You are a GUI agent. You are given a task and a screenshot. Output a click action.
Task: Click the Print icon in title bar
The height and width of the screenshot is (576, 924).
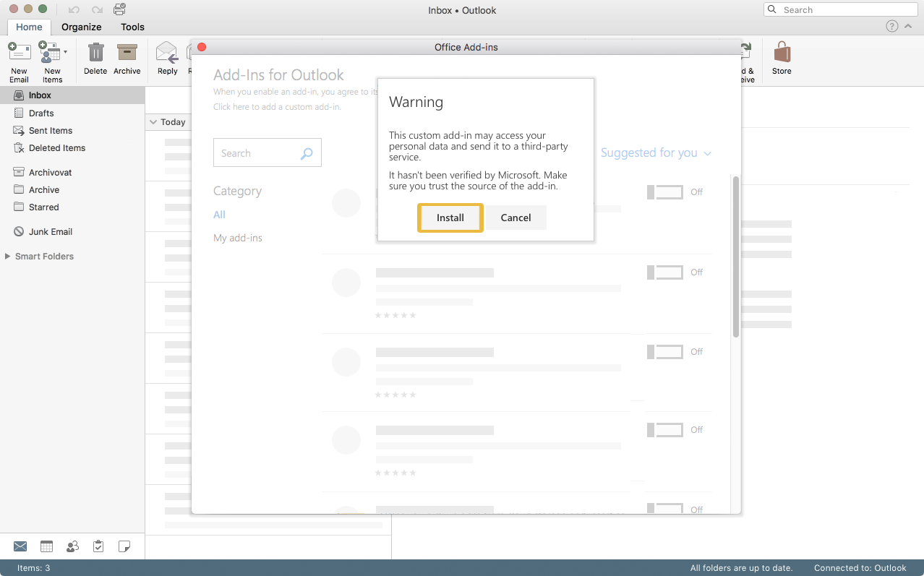[119, 9]
